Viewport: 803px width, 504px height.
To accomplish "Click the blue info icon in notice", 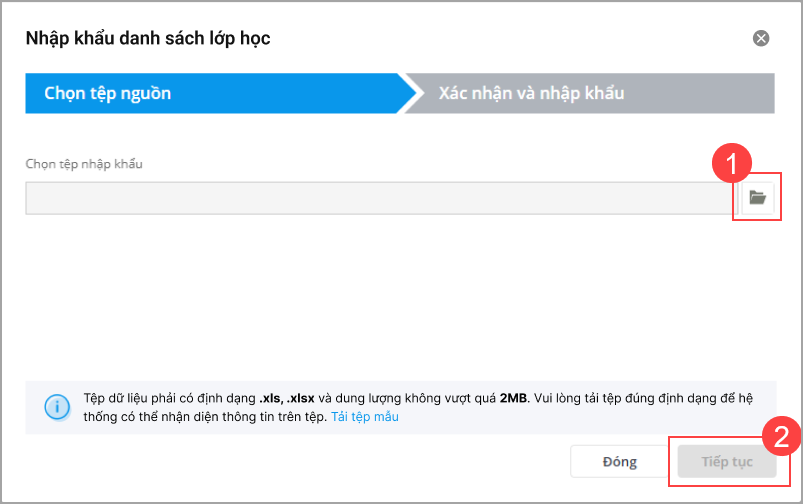I will click(x=55, y=407).
